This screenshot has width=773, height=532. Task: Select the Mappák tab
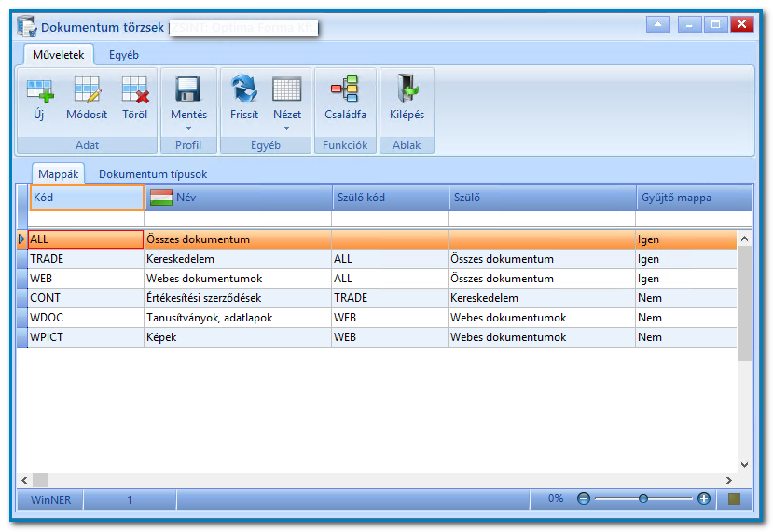pyautogui.click(x=58, y=174)
